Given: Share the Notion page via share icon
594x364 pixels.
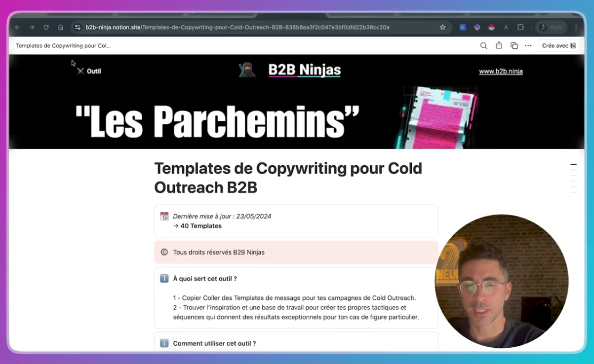Looking at the screenshot, I should click(499, 45).
